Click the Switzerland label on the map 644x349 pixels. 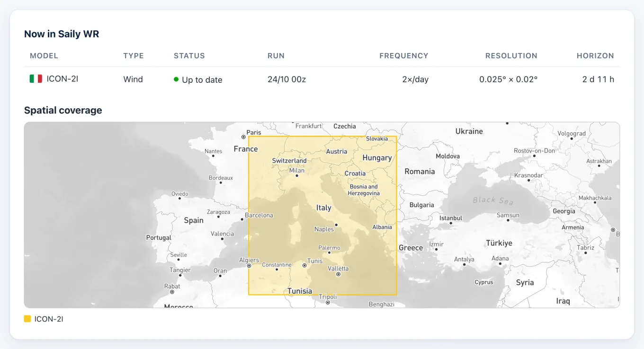tap(289, 161)
